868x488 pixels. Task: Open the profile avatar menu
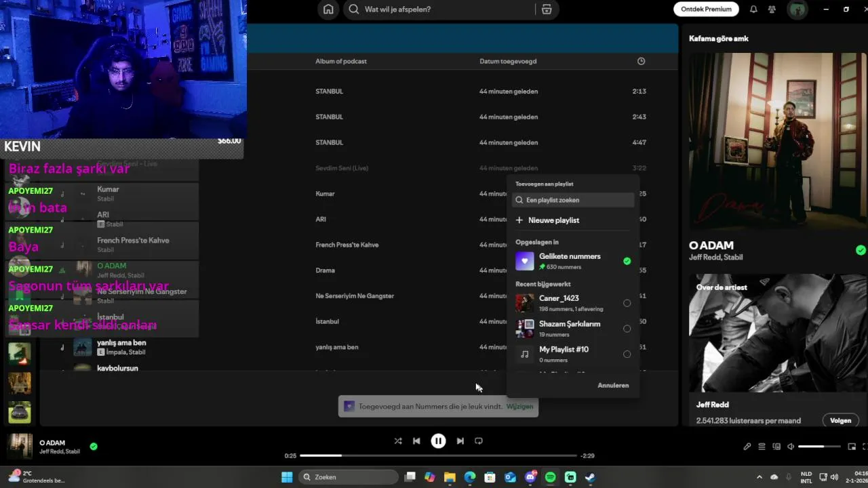(x=797, y=9)
